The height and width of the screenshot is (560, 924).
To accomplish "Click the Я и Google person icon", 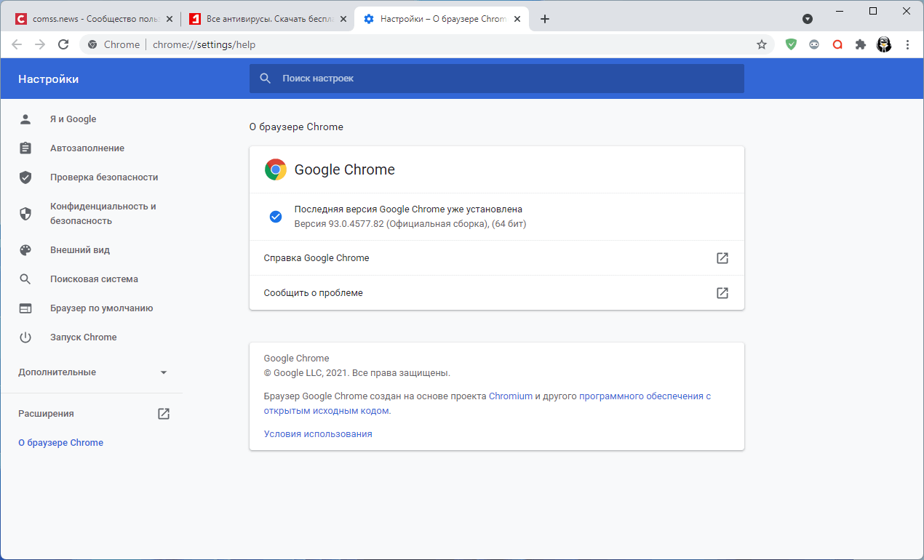I will 25,119.
